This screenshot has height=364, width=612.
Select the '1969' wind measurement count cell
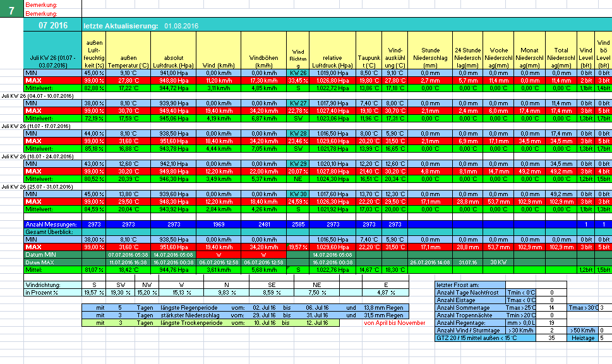(219, 225)
